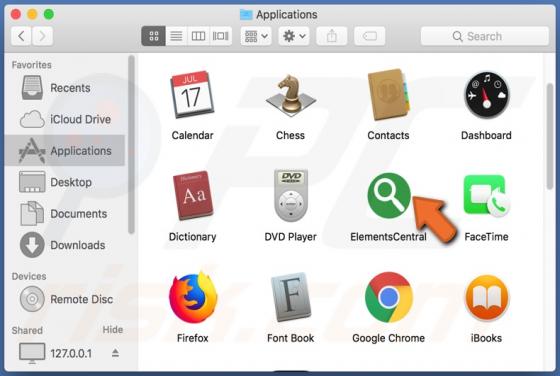
Task: Click the yellow minimize window button
Action: (32, 14)
